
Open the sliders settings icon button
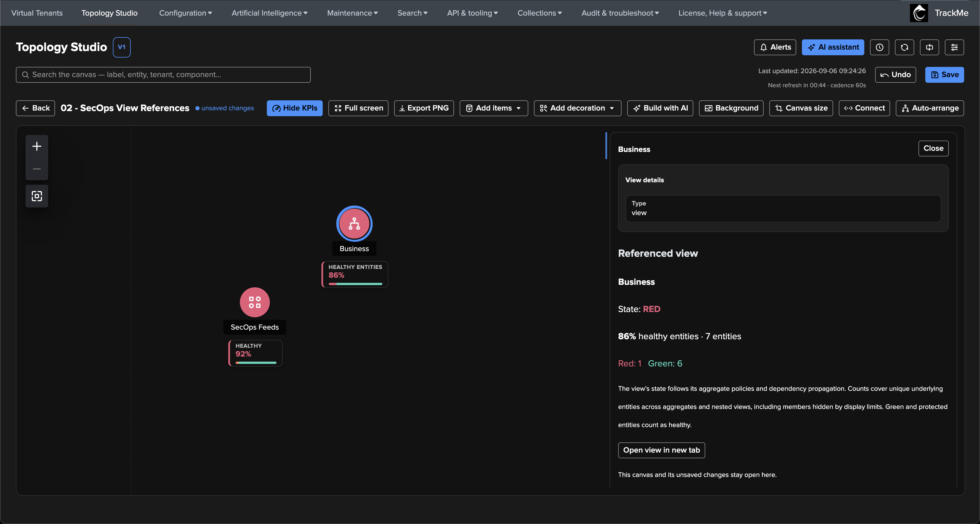coord(954,47)
